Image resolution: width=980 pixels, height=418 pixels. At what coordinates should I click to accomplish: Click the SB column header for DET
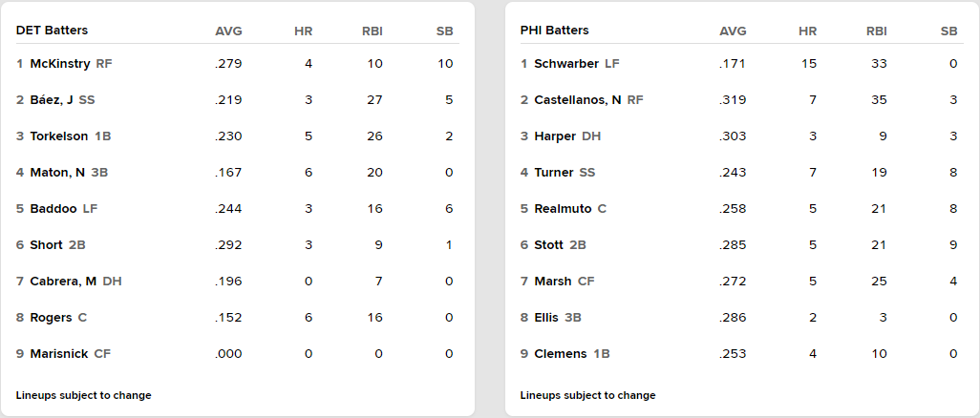coord(445,31)
